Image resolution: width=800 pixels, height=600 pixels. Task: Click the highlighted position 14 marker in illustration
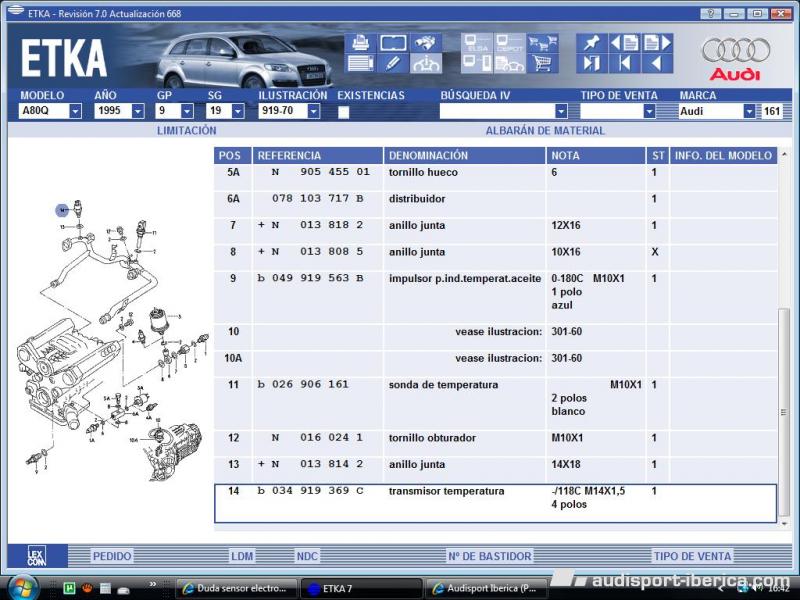click(62, 210)
